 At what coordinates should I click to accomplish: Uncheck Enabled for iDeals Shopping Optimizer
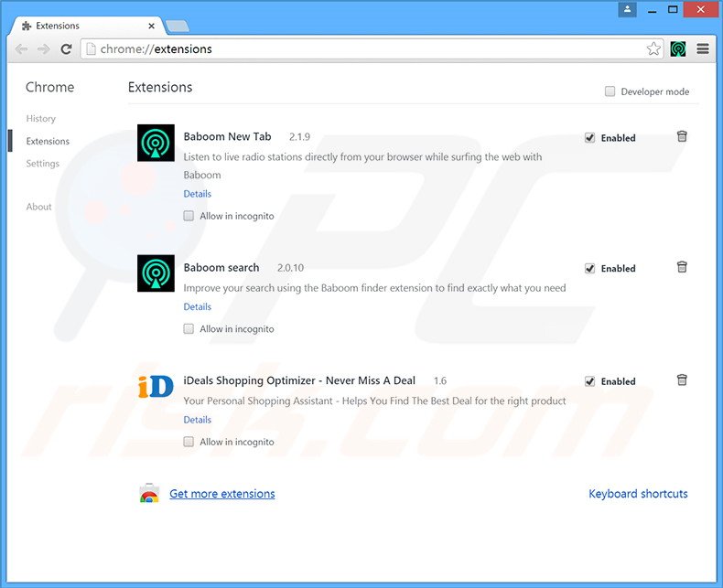589,381
